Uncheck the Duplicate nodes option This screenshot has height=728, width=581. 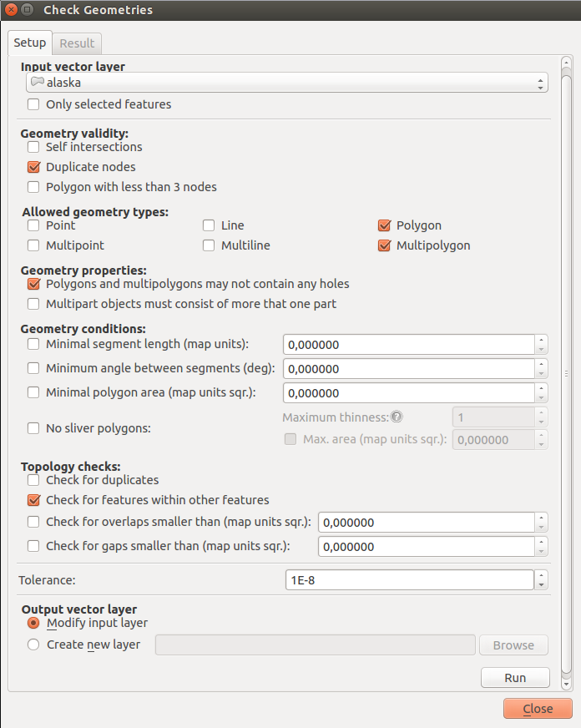tap(33, 167)
